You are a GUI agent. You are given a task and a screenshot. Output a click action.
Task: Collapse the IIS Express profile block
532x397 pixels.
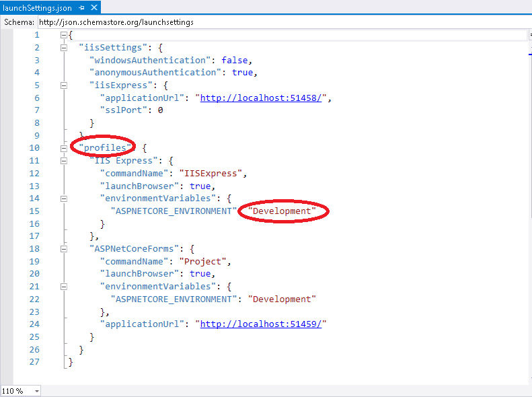(63, 161)
